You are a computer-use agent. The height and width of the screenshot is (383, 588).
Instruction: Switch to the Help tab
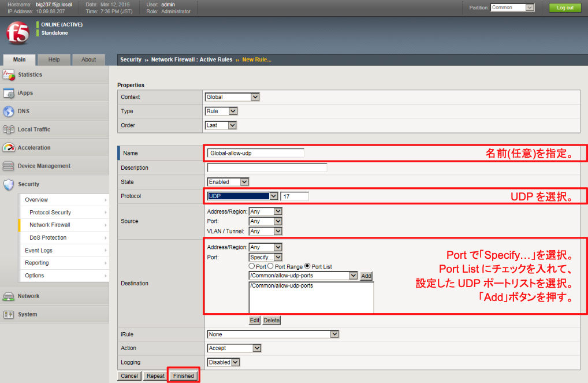[x=54, y=60]
